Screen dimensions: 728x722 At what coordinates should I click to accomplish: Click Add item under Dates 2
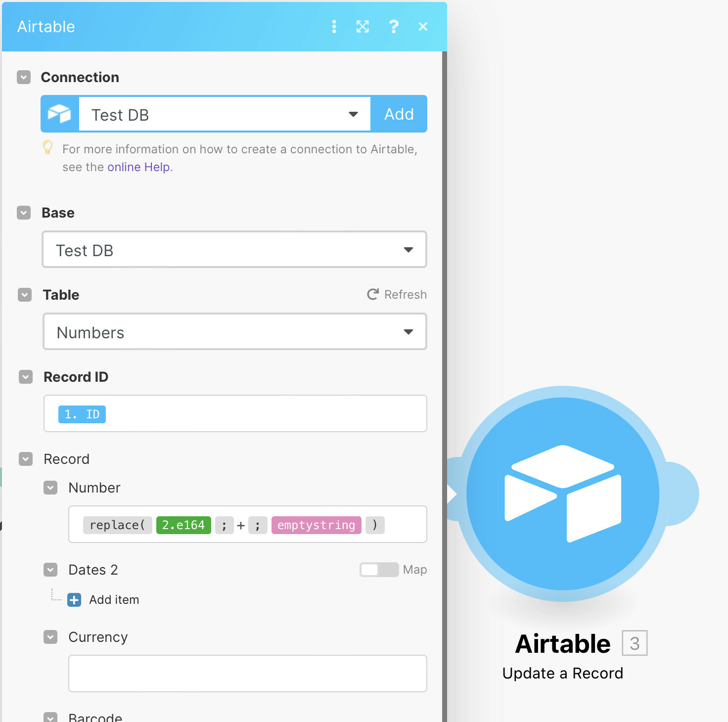(114, 600)
